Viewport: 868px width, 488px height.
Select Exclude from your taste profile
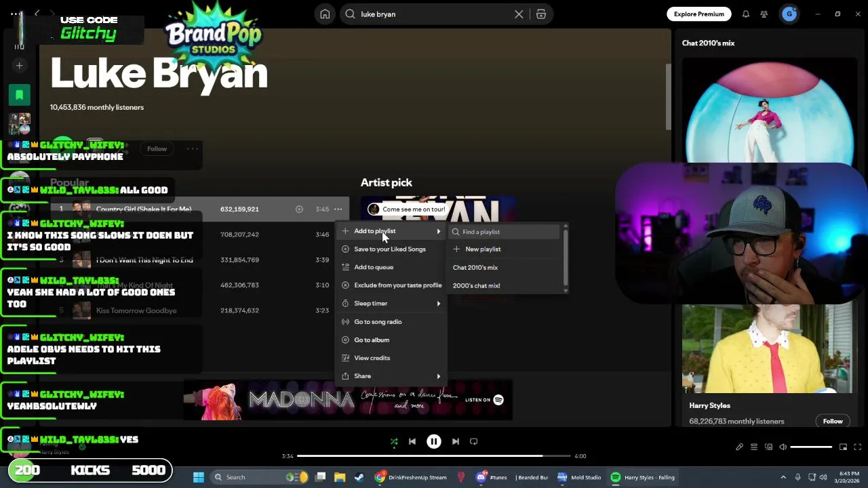[x=391, y=285]
